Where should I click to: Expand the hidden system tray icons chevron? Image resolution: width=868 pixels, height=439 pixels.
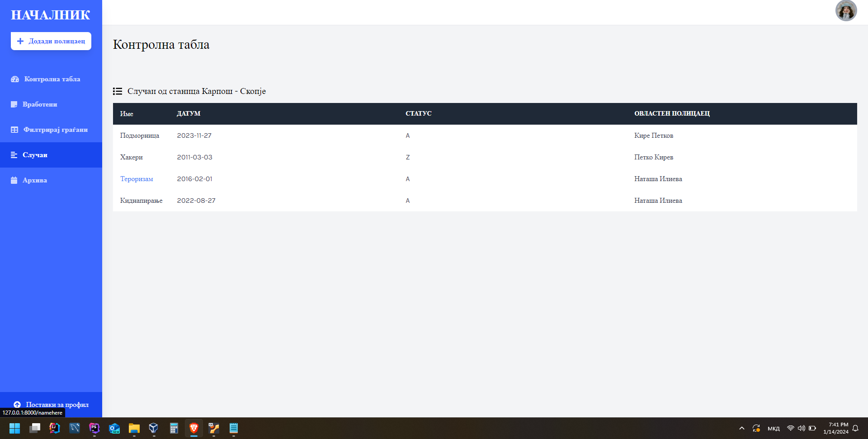coord(741,428)
